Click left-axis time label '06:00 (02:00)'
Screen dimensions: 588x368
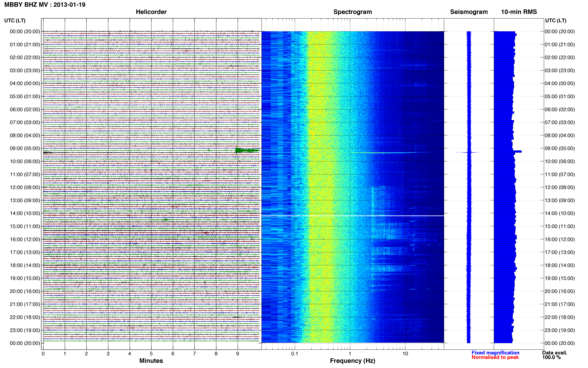25,110
